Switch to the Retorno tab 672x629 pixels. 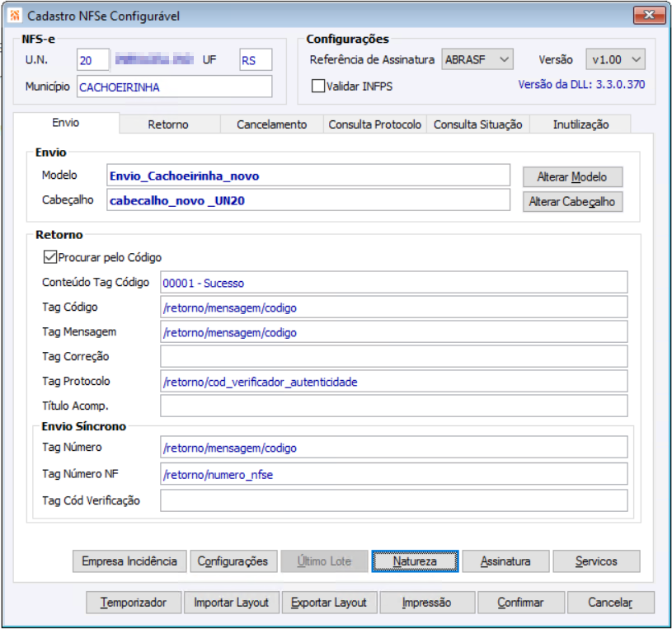coord(168,124)
